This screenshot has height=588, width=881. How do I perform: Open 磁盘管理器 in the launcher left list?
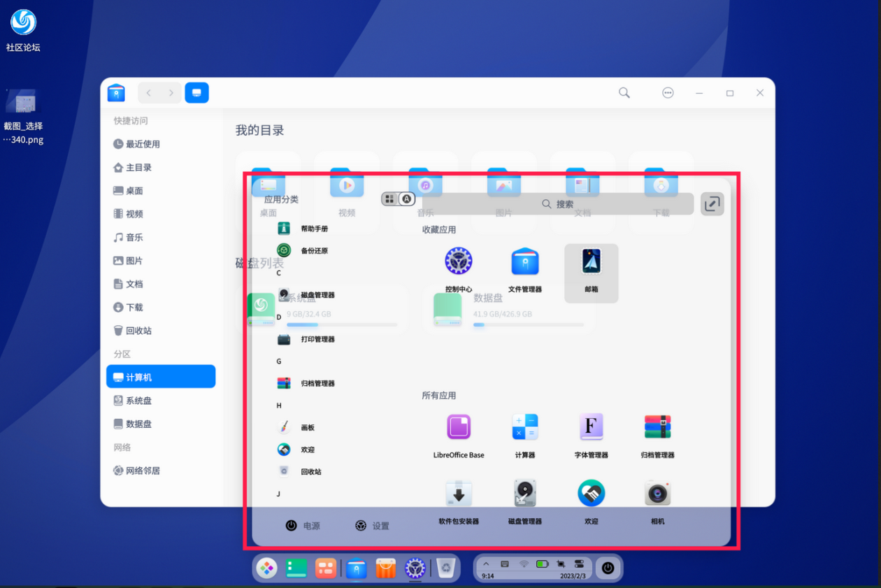(x=306, y=295)
